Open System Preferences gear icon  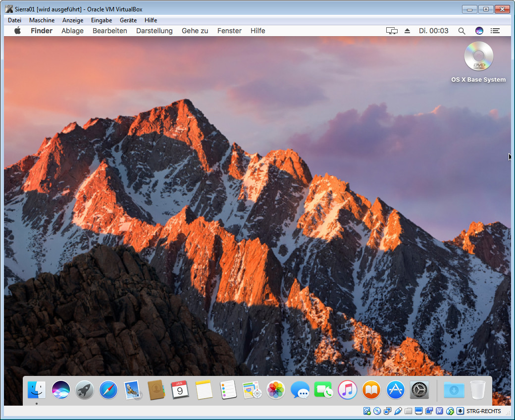(x=419, y=390)
